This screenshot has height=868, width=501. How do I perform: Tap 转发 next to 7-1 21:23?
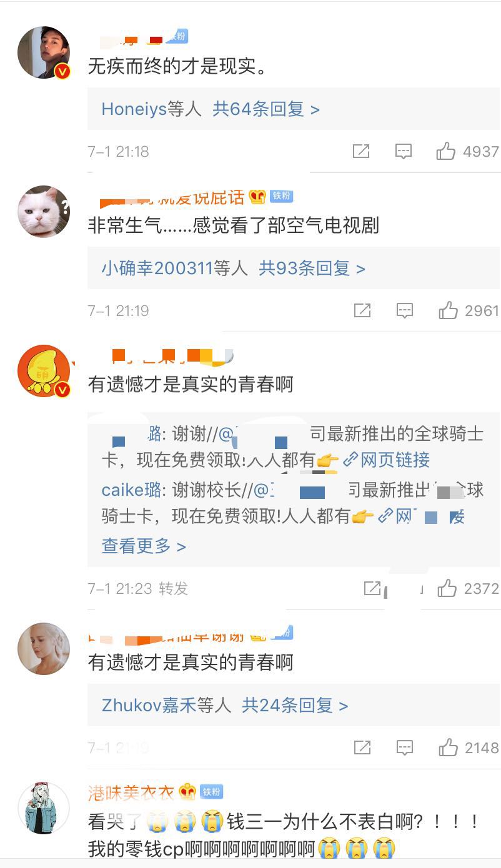(x=173, y=588)
